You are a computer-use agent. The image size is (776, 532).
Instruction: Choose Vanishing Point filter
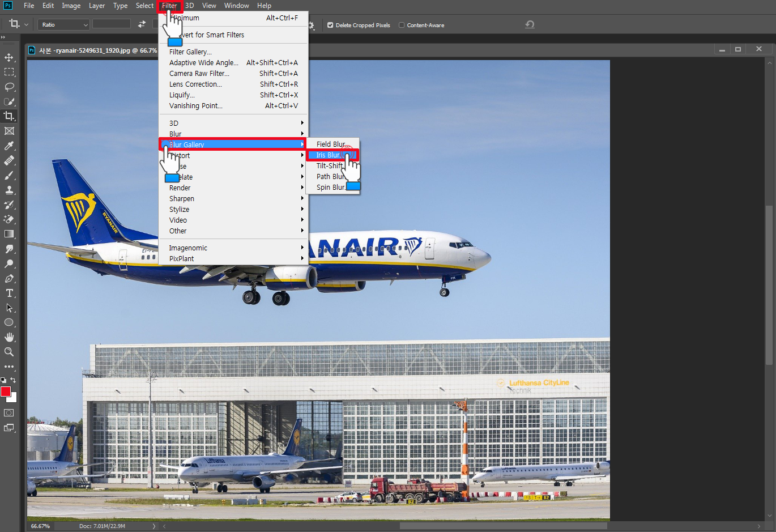[x=233, y=105]
